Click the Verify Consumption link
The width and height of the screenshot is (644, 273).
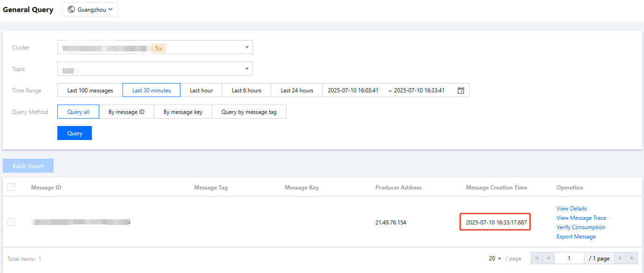pos(581,227)
